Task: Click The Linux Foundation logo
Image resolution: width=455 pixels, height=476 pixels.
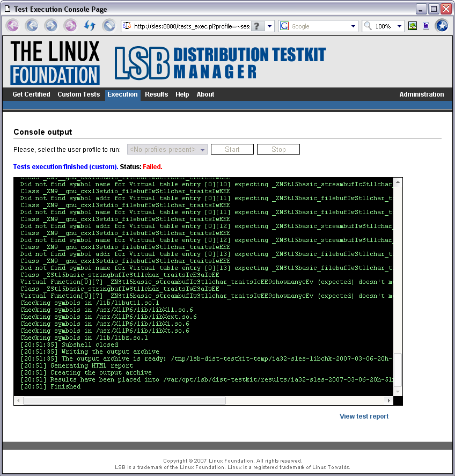Action: point(55,63)
